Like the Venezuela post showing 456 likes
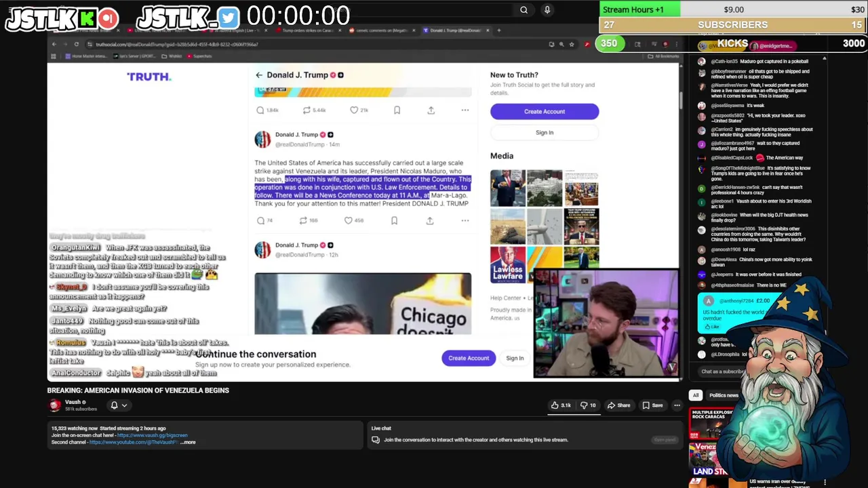Image resolution: width=868 pixels, height=488 pixels. 348,220
